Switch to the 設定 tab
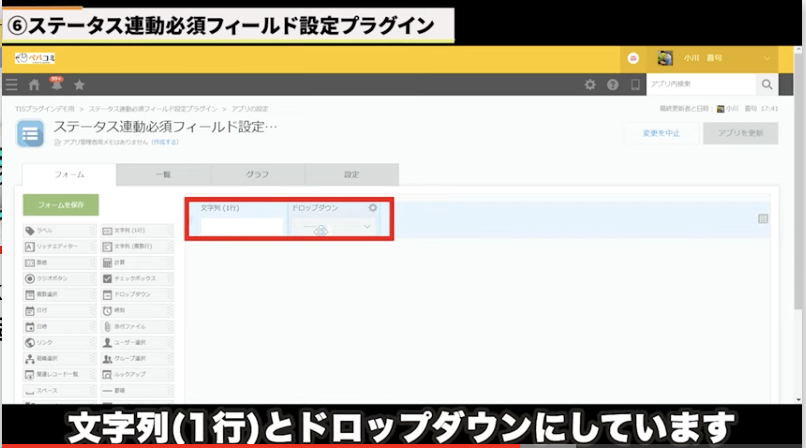The width and height of the screenshot is (806, 448). click(x=351, y=174)
